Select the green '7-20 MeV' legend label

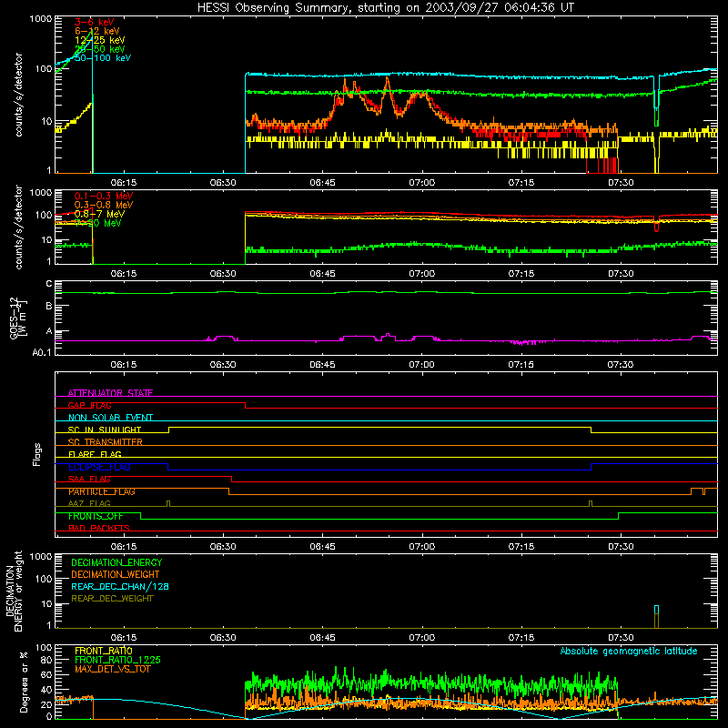click(x=98, y=223)
